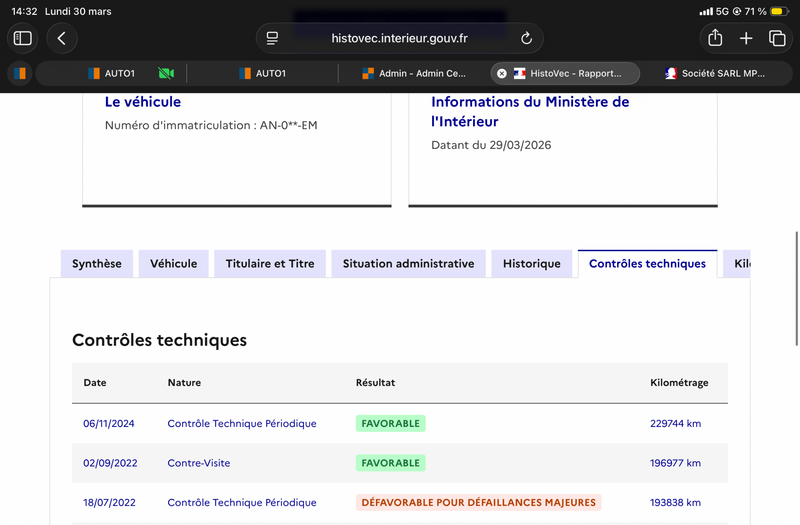800x525 pixels.
Task: Open the Safari sidebar panel
Action: 23,38
